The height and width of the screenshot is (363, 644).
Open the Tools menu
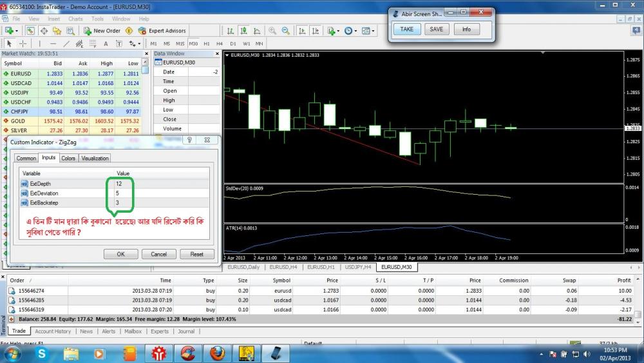click(97, 19)
